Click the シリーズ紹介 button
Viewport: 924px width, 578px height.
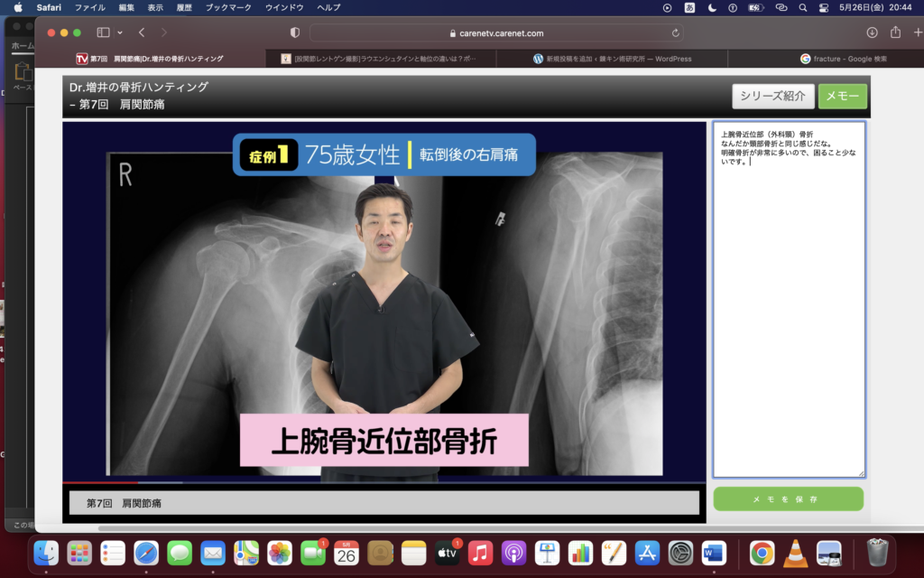click(772, 97)
